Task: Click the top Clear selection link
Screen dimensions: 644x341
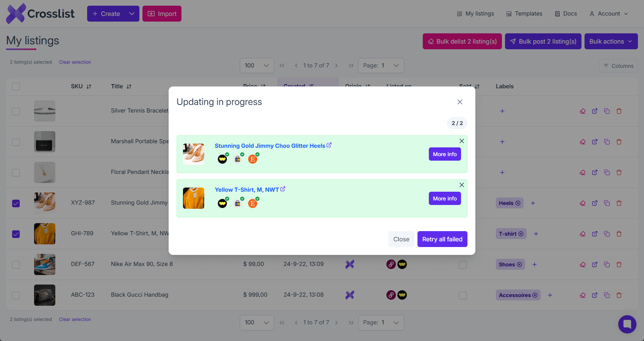Action: [75, 62]
